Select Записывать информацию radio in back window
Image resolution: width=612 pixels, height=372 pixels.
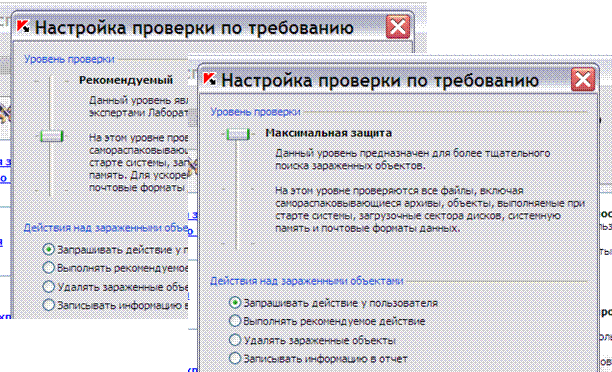click(48, 304)
